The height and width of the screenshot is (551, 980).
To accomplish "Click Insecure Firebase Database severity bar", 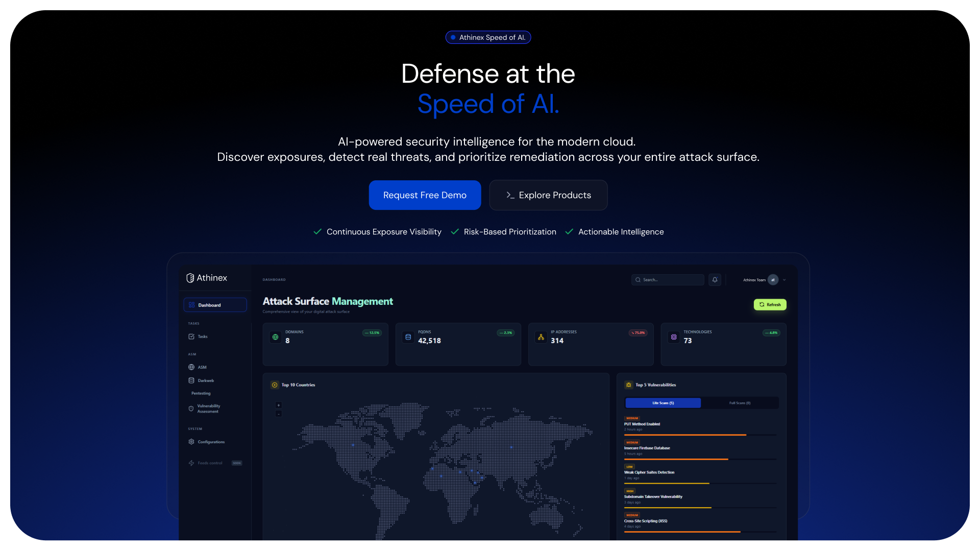I will click(700, 459).
